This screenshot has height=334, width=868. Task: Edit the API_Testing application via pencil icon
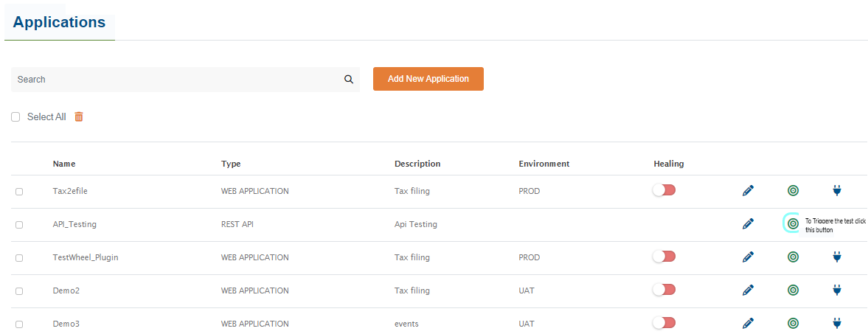748,223
